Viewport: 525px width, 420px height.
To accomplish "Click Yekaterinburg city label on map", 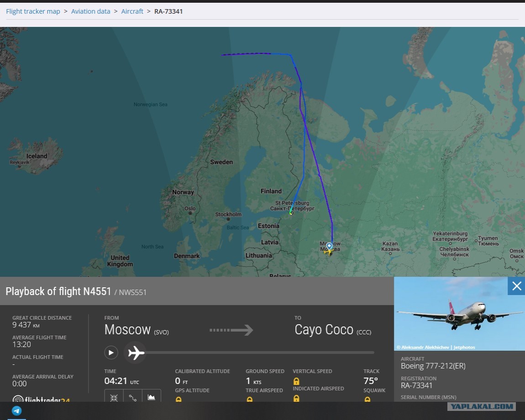I will [450, 236].
